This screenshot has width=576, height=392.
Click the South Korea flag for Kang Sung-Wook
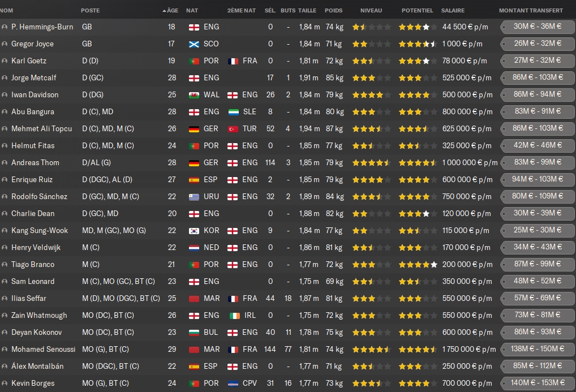194,231
